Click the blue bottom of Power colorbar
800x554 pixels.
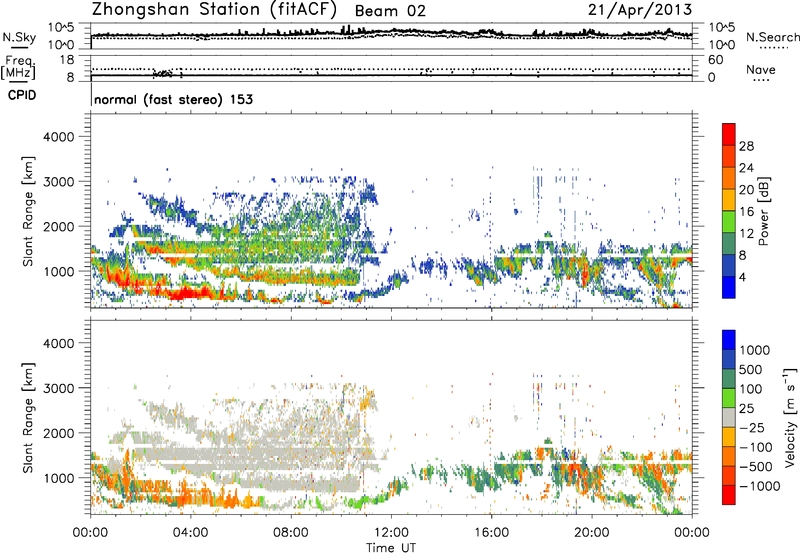point(729,287)
